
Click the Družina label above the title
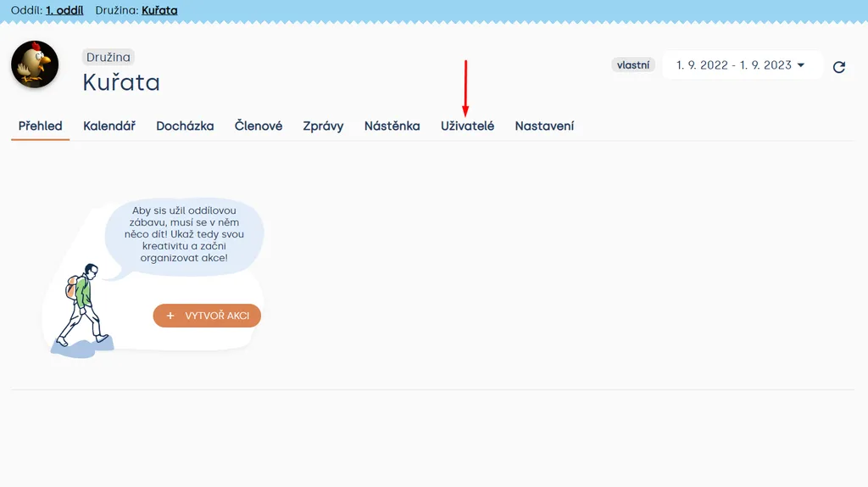tap(108, 57)
